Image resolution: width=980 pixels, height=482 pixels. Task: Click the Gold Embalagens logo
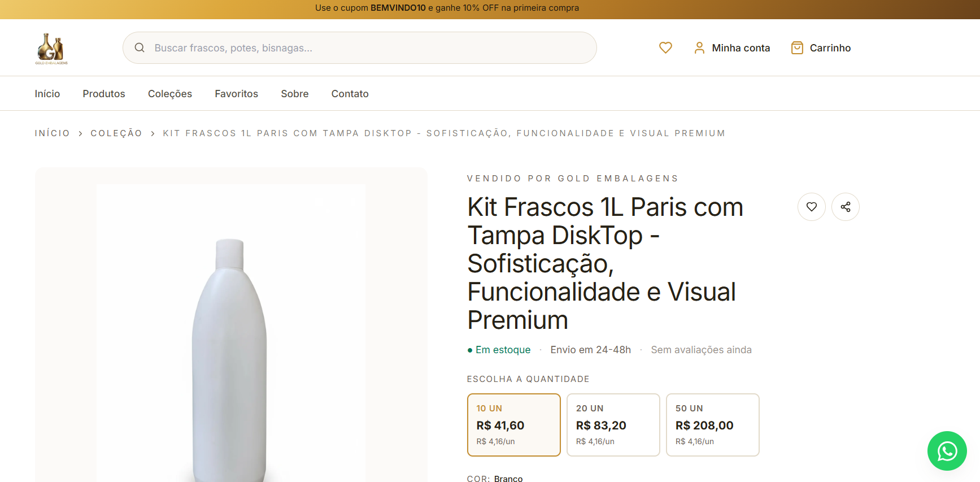coord(51,48)
